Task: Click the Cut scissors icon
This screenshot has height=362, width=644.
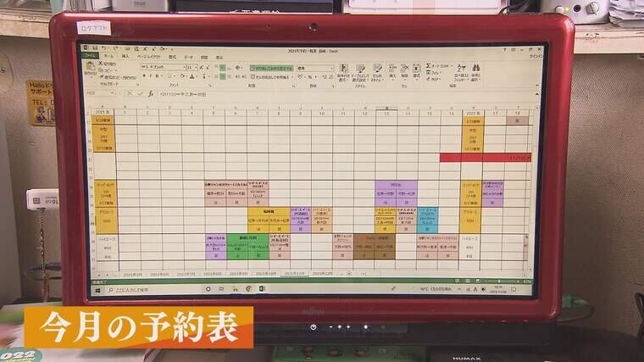Action: coord(101,64)
